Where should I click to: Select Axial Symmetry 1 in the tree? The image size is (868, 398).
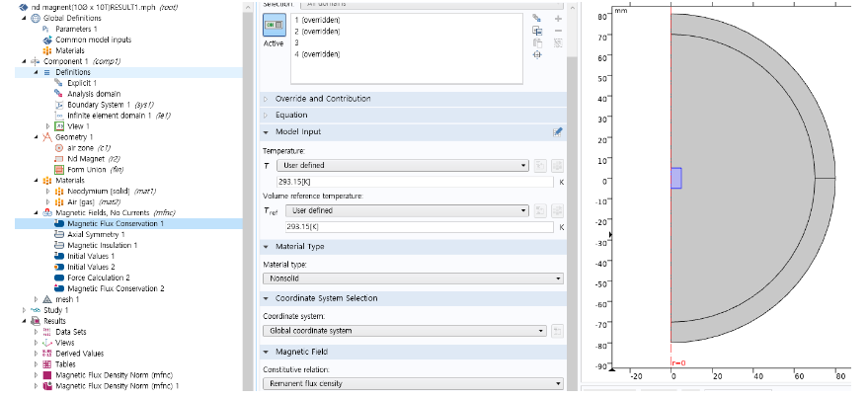96,235
